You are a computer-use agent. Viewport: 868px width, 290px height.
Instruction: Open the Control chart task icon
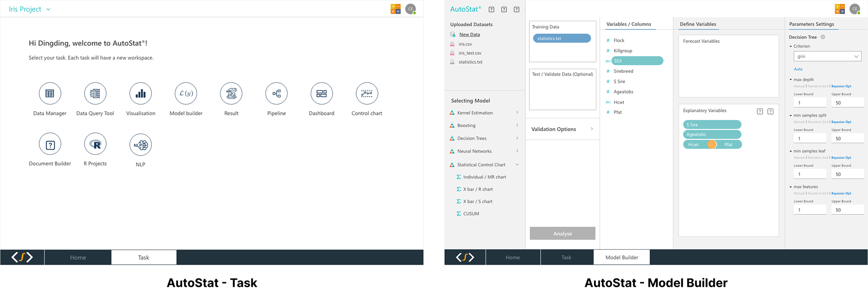(367, 94)
